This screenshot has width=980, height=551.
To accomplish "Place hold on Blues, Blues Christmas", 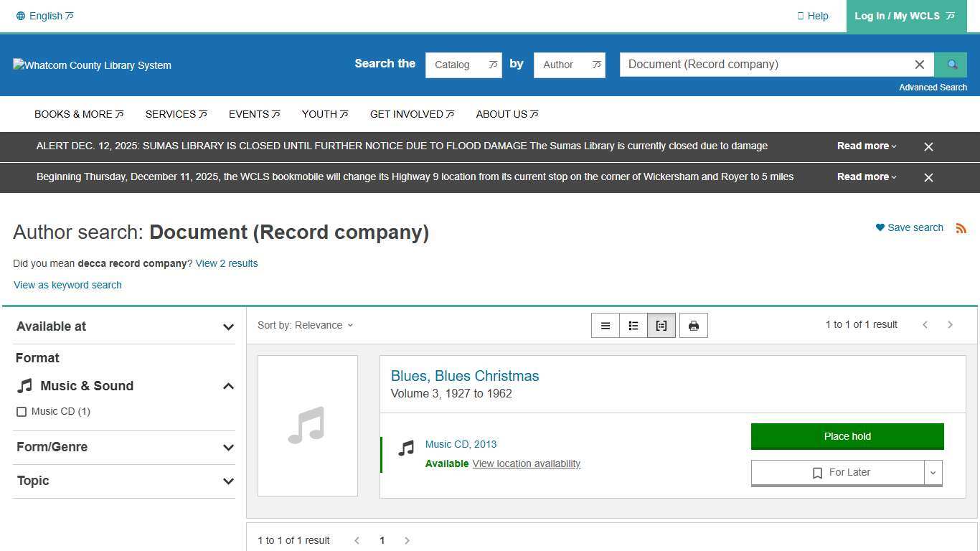I will pyautogui.click(x=847, y=435).
